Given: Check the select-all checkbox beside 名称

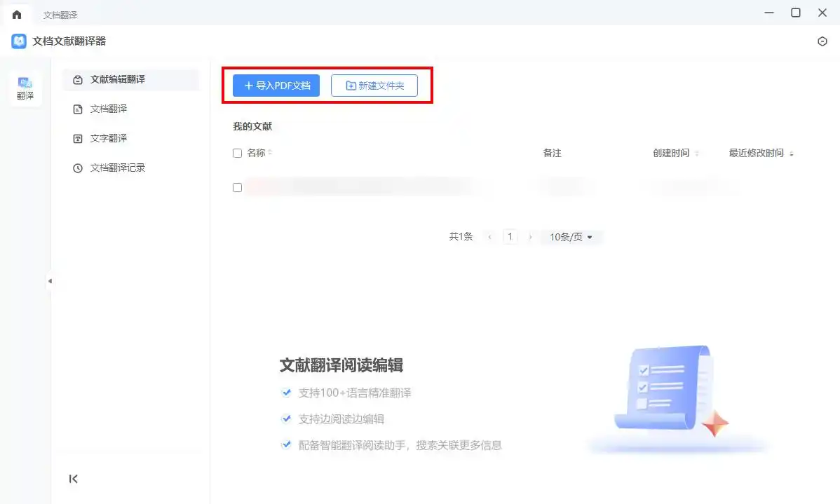Looking at the screenshot, I should [237, 153].
